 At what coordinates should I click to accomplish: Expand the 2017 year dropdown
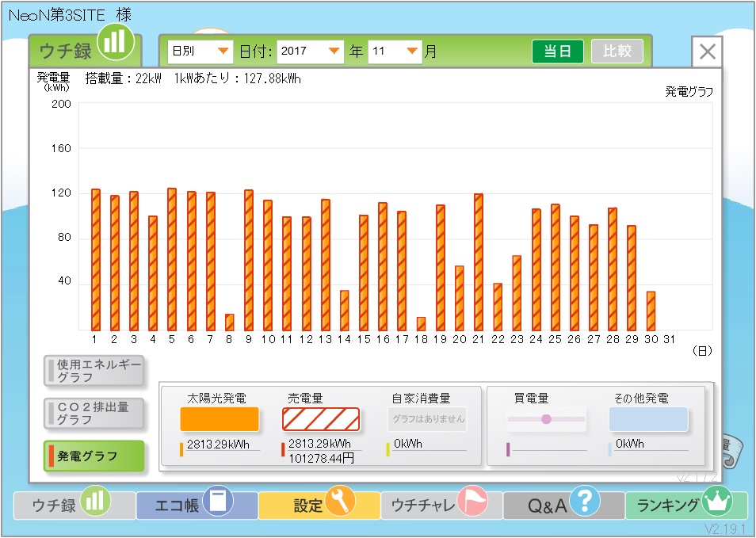pos(310,51)
